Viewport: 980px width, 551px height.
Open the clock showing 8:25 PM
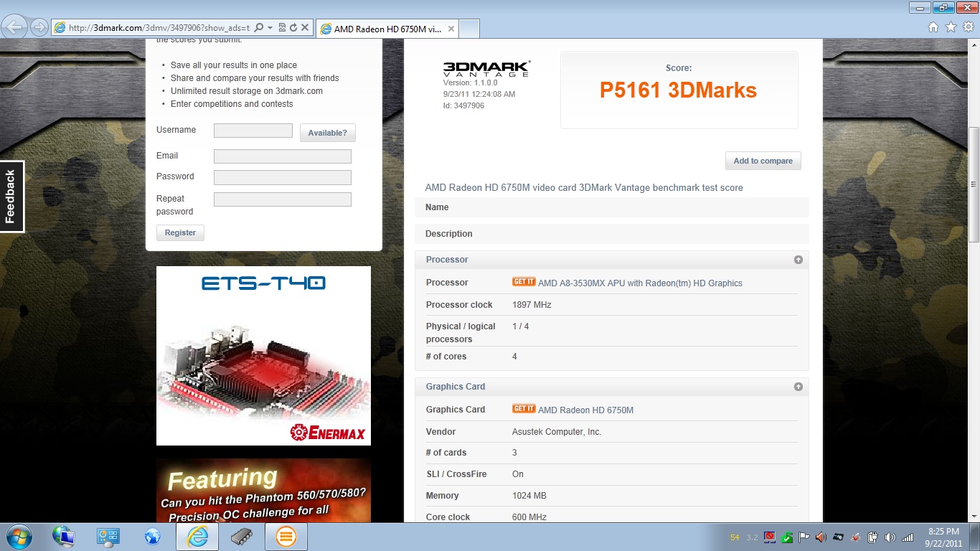(943, 537)
